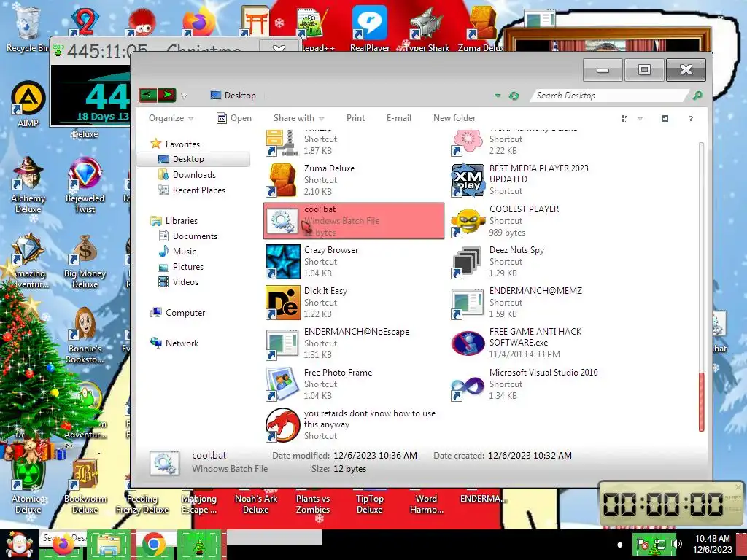Open address bar history dropdown
Viewport: 747px width, 560px height.
pos(498,96)
